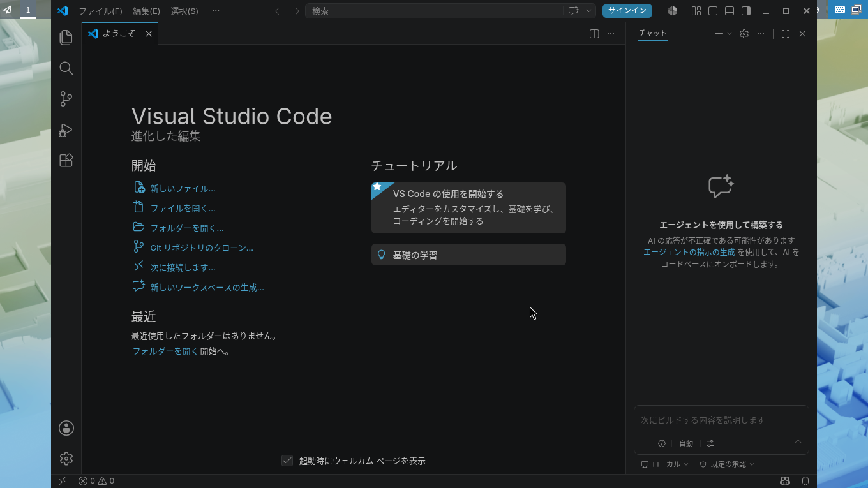Uncheck show welcome page on startup
Image resolution: width=868 pixels, height=488 pixels.
tap(287, 461)
